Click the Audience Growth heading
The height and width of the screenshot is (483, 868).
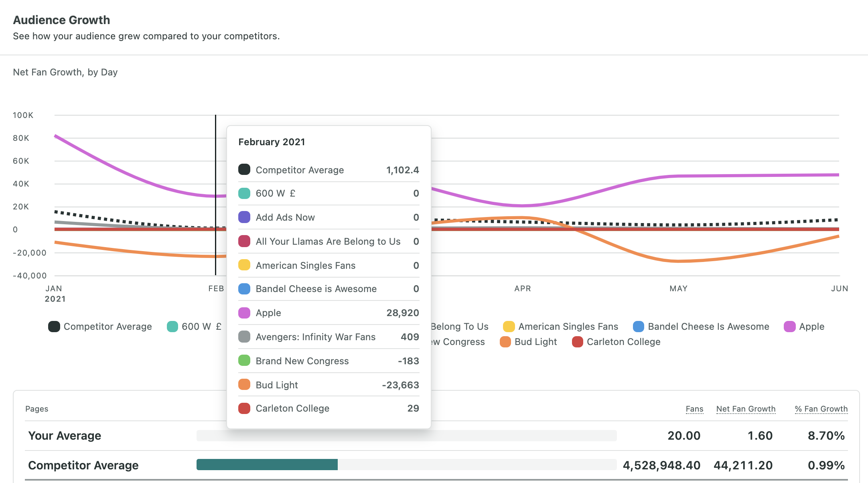(x=61, y=20)
